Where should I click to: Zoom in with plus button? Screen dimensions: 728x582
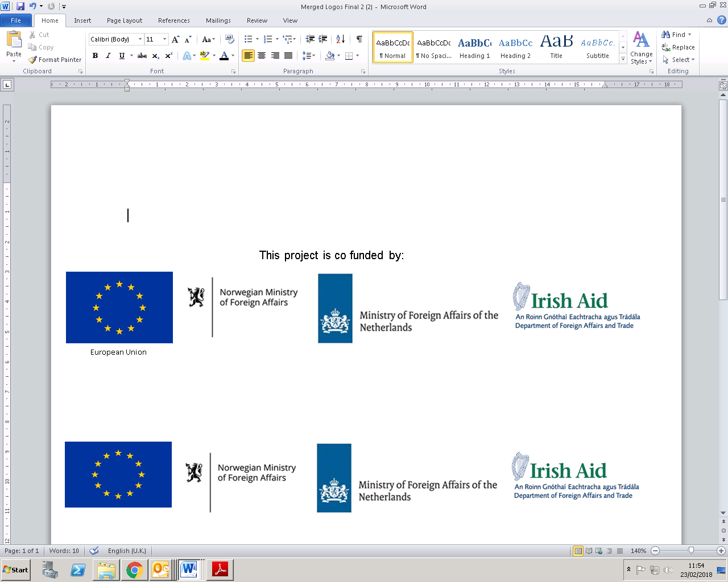click(x=721, y=551)
